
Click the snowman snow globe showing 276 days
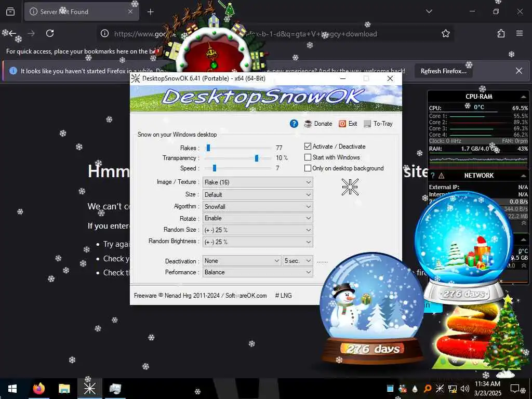pyautogui.click(x=372, y=309)
